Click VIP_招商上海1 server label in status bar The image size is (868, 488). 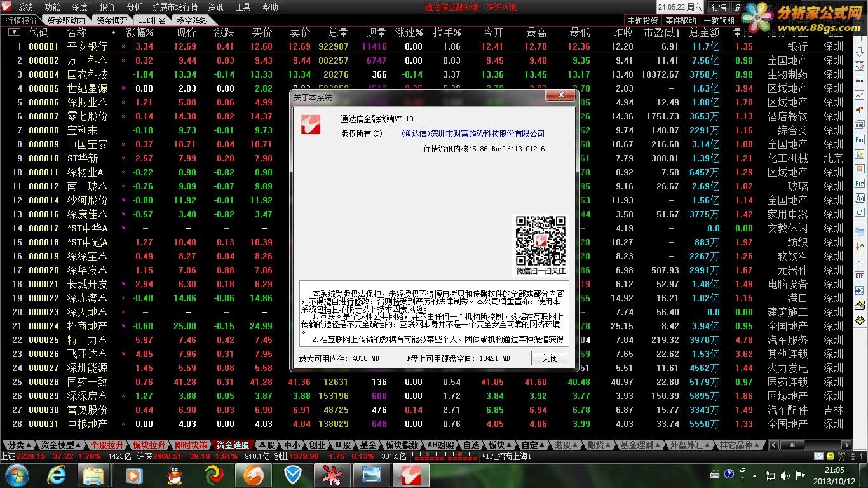(x=506, y=456)
